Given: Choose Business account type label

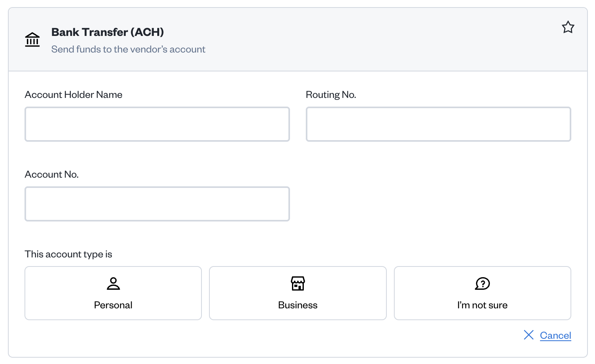Looking at the screenshot, I should coord(298,305).
